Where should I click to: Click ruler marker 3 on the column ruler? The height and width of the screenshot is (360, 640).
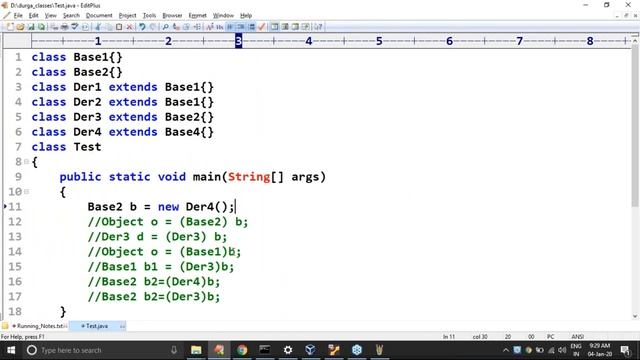click(238, 41)
